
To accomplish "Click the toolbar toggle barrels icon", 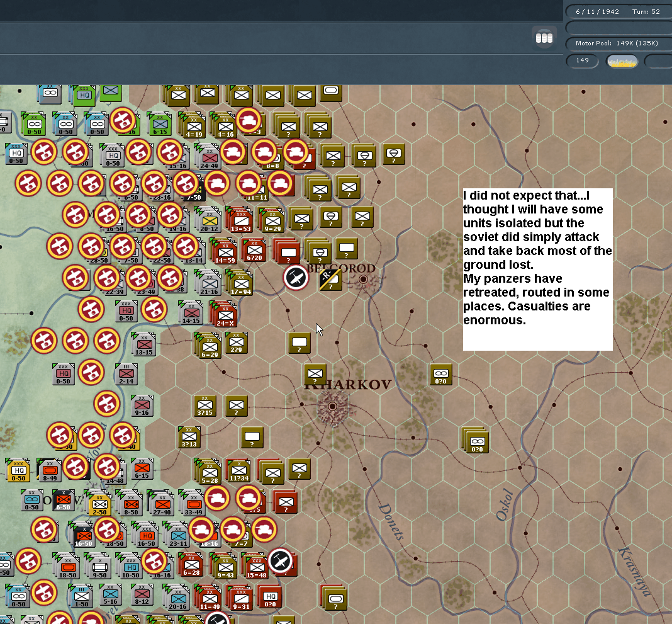I will 544,38.
